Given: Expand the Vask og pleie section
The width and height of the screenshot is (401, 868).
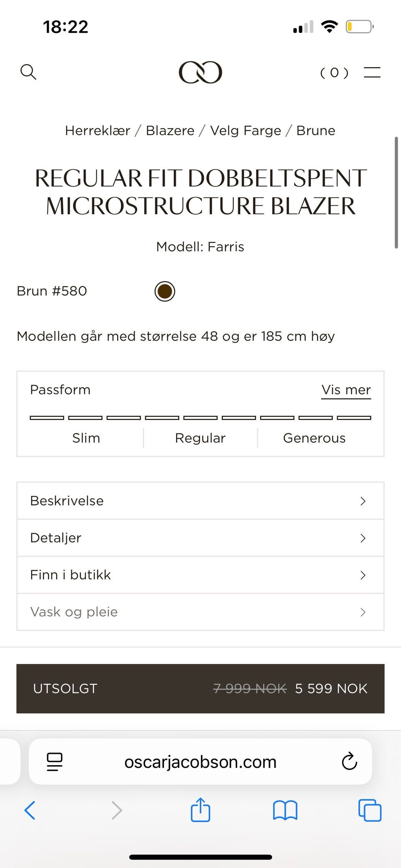Looking at the screenshot, I should (x=200, y=612).
